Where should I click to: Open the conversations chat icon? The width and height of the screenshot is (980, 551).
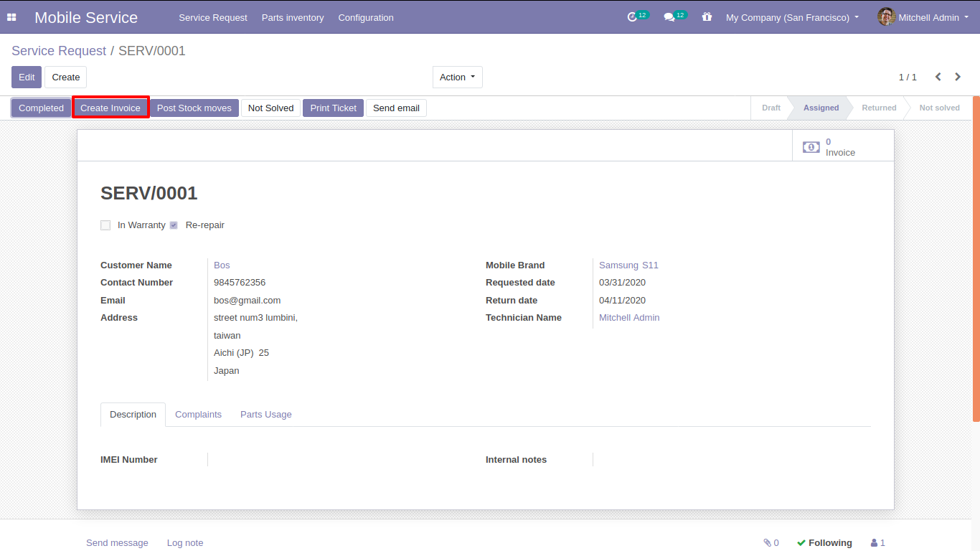point(669,17)
